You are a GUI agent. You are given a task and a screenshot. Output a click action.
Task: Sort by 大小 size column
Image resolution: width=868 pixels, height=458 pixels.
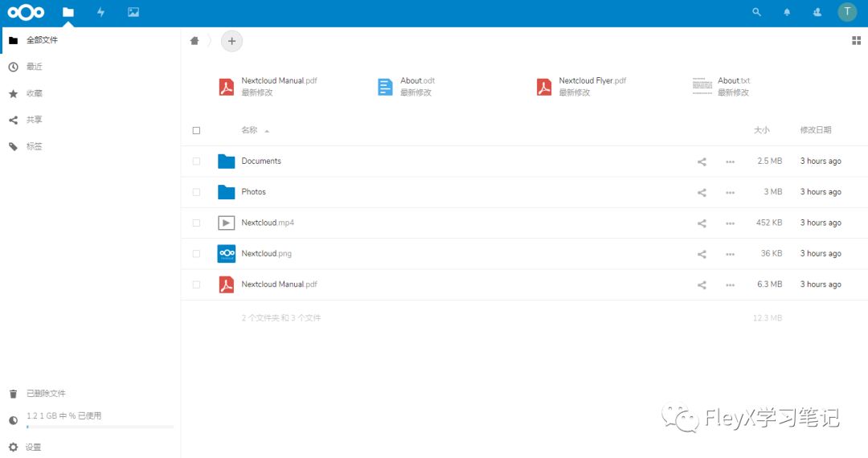pos(761,130)
